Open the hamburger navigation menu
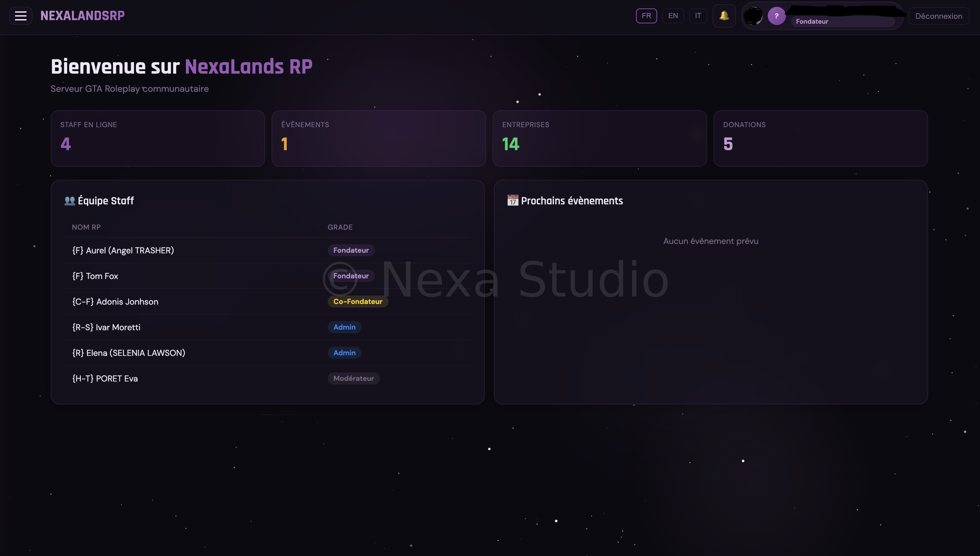 click(21, 16)
